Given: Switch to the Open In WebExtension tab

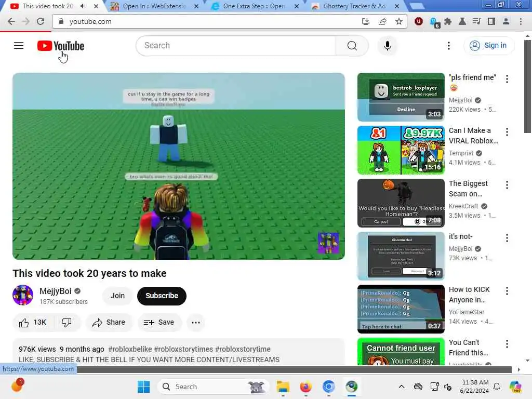Looking at the screenshot, I should 154,6.
